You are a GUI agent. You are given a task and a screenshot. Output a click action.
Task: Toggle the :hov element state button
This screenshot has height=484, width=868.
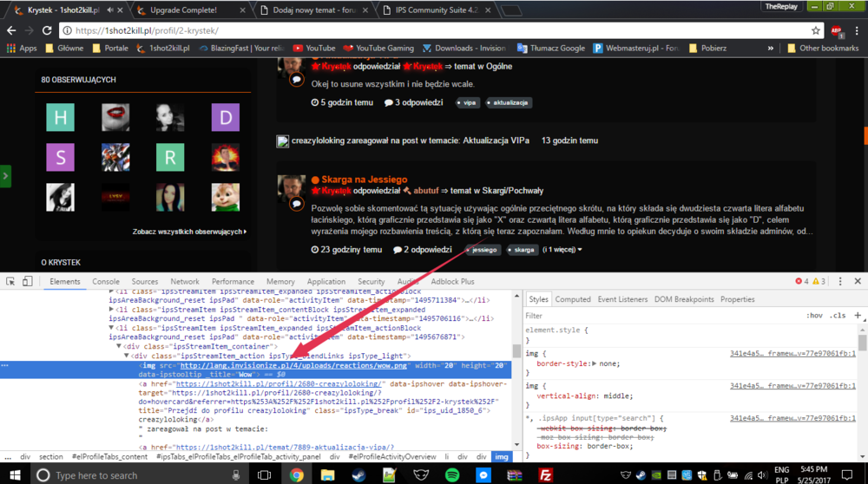tap(814, 316)
